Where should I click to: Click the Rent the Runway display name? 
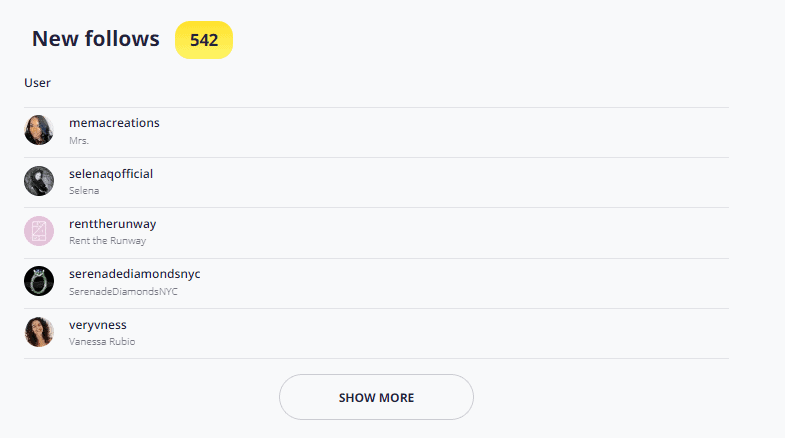click(x=108, y=241)
